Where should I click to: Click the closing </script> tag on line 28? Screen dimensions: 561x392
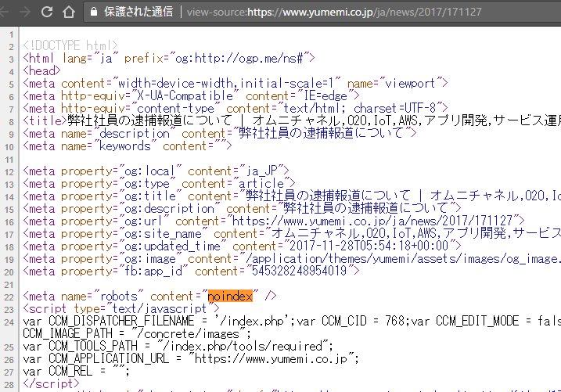click(x=51, y=383)
